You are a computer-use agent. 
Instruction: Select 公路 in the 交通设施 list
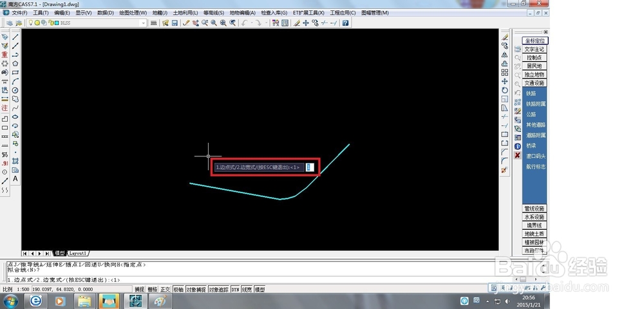click(x=531, y=115)
